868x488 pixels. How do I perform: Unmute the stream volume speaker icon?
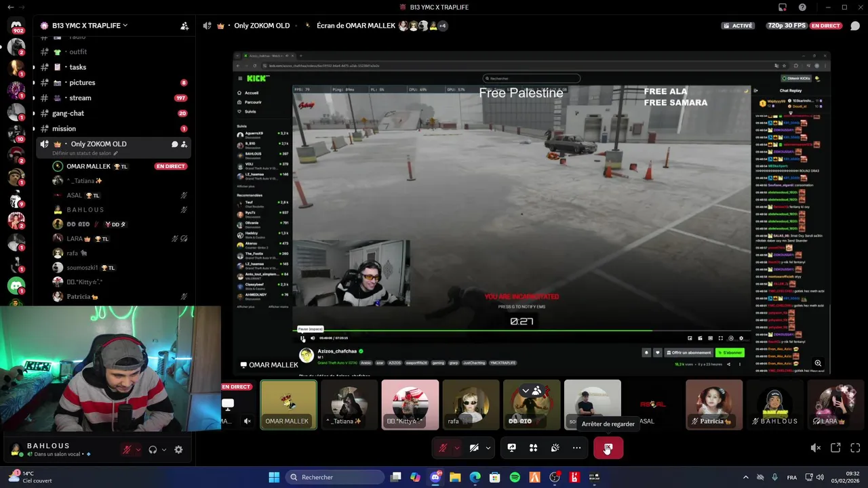(x=815, y=448)
